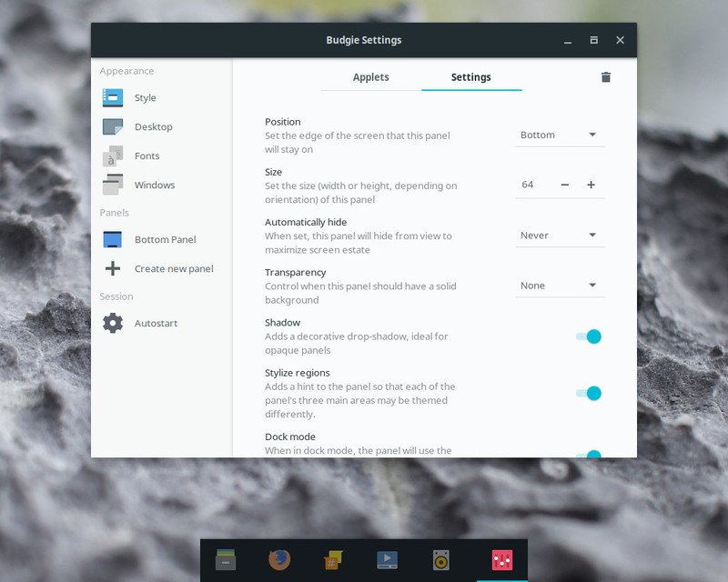
Task: Toggle the Dock mode switch
Action: (588, 453)
